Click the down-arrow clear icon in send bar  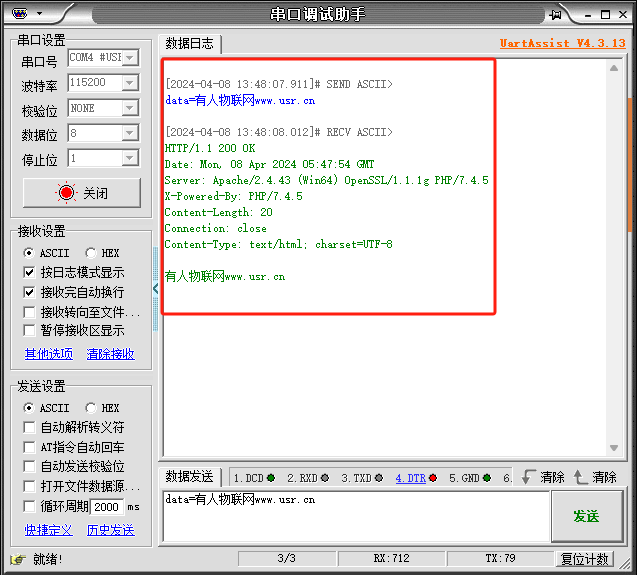click(x=529, y=478)
